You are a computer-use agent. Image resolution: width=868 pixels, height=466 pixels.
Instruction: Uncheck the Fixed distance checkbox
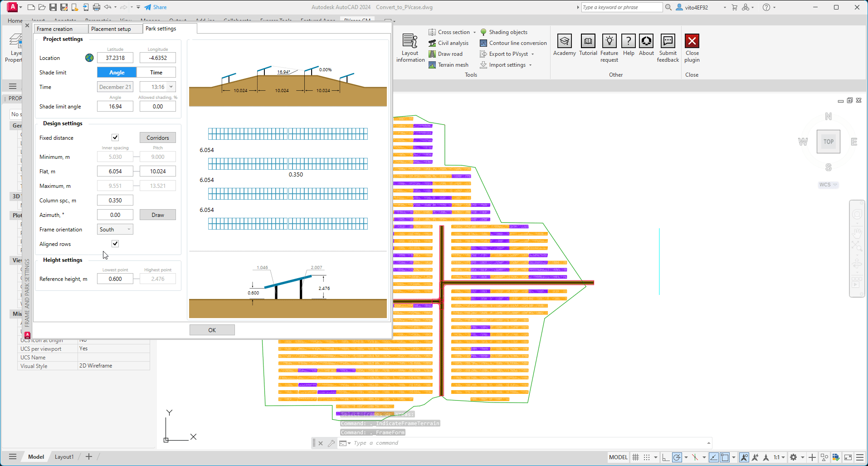[115, 137]
